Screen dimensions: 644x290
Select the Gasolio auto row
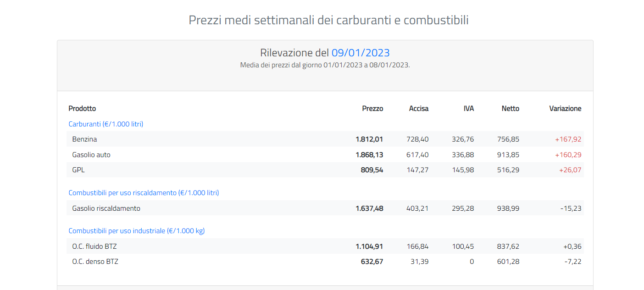tap(325, 155)
